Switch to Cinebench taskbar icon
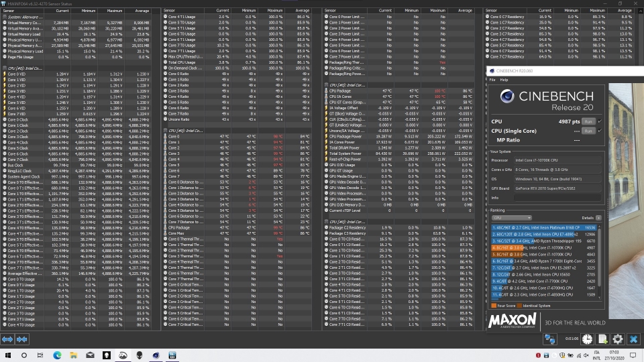644x362 pixels. point(156,355)
